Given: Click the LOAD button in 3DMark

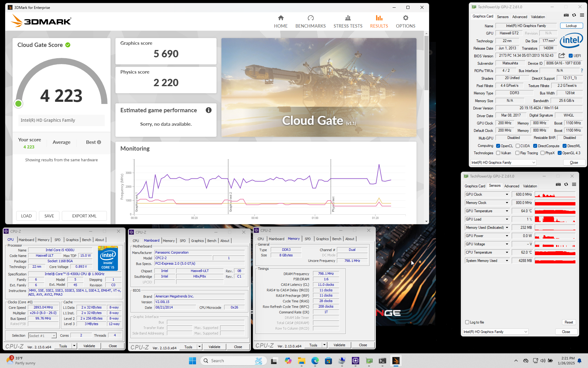Looking at the screenshot, I should [x=26, y=216].
